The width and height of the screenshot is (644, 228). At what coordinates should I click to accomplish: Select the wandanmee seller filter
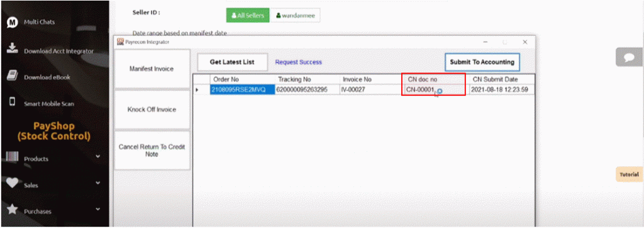pyautogui.click(x=296, y=15)
